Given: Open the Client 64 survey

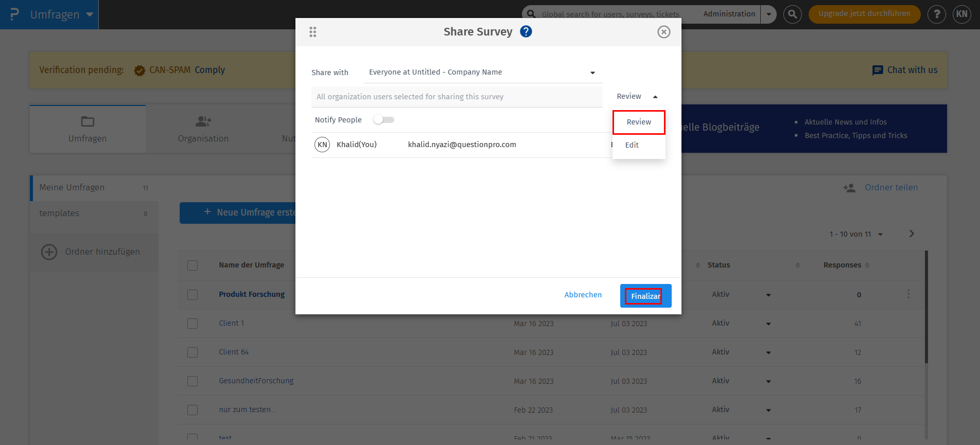Looking at the screenshot, I should 234,352.
